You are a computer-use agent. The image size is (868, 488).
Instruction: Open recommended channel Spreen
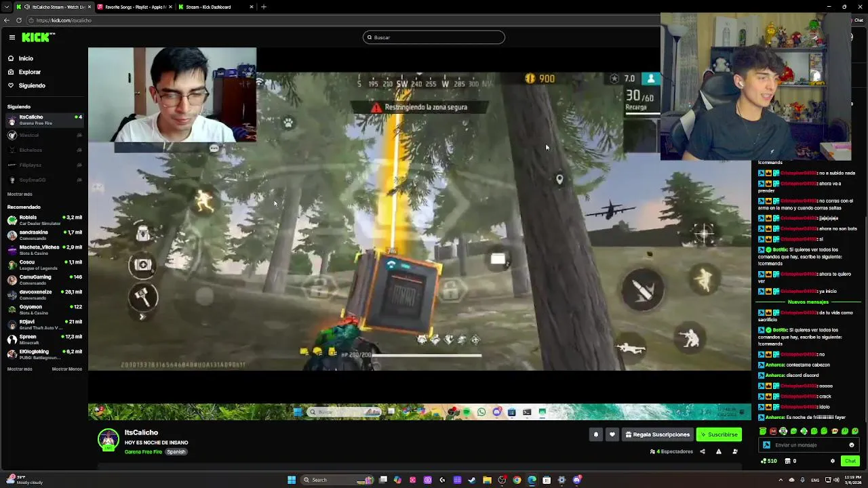(x=44, y=339)
